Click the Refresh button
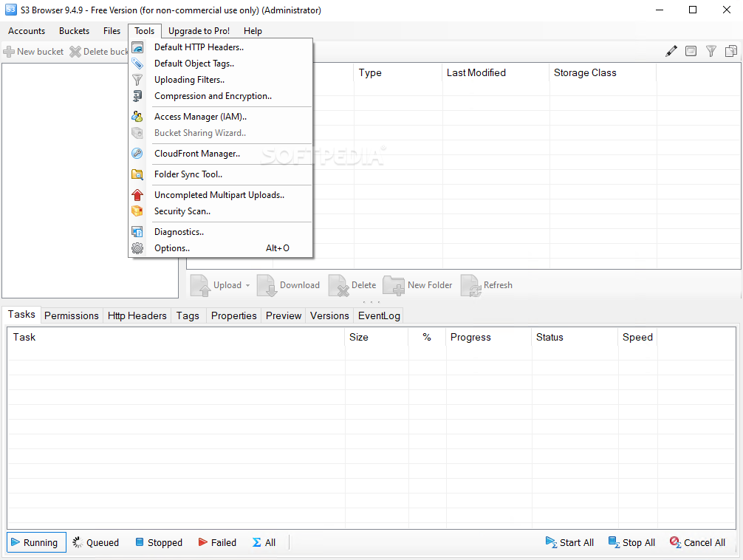 pyautogui.click(x=487, y=285)
